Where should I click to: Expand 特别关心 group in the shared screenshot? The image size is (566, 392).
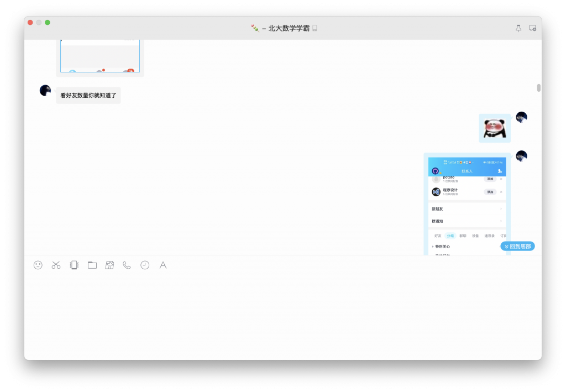(x=442, y=245)
